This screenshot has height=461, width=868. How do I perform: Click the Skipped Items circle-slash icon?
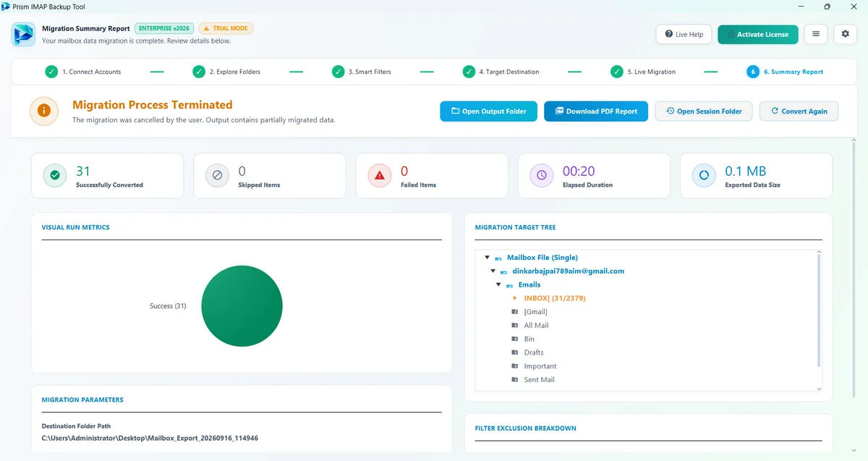(x=217, y=175)
